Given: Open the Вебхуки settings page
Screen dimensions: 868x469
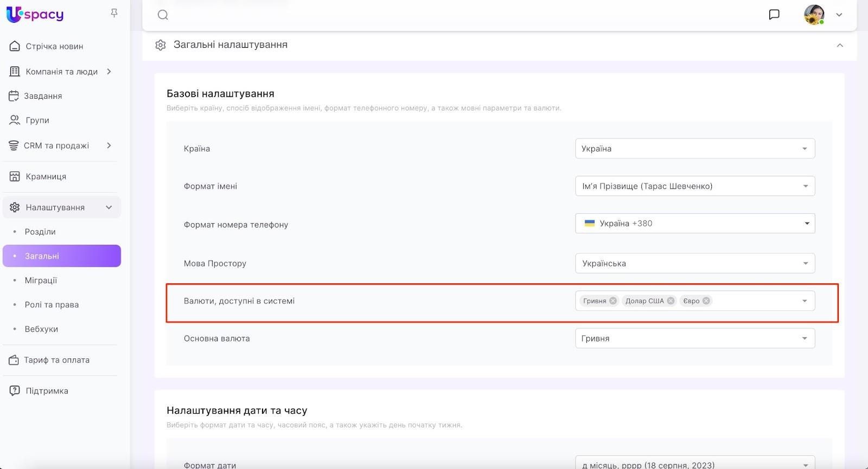Looking at the screenshot, I should pos(41,329).
